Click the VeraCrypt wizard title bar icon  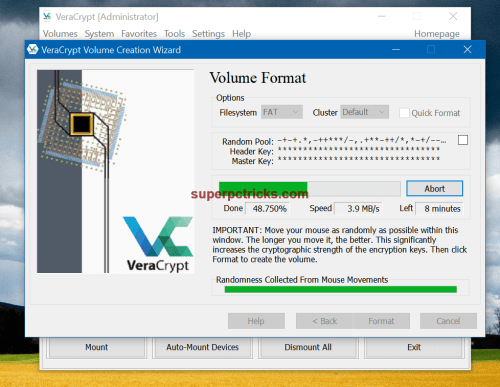pyautogui.click(x=33, y=50)
